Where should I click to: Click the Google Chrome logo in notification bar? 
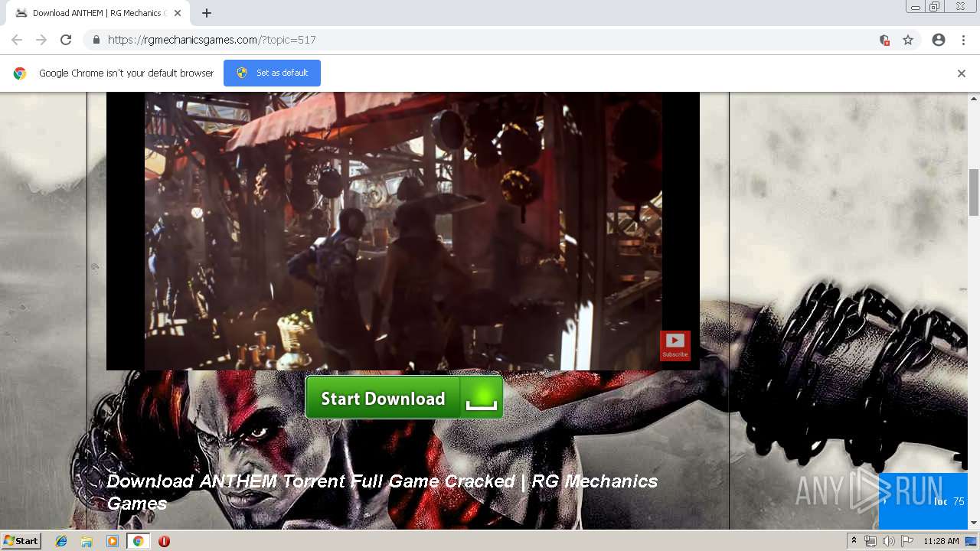point(20,73)
